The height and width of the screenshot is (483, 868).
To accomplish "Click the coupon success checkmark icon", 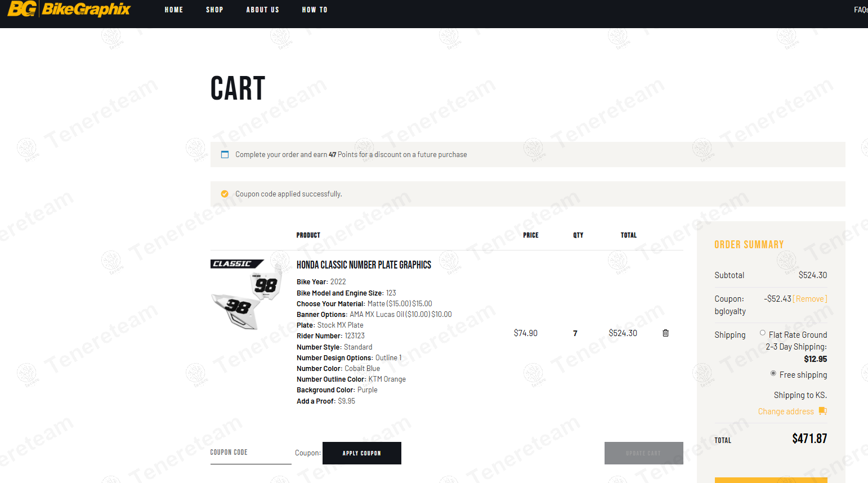I will [225, 194].
